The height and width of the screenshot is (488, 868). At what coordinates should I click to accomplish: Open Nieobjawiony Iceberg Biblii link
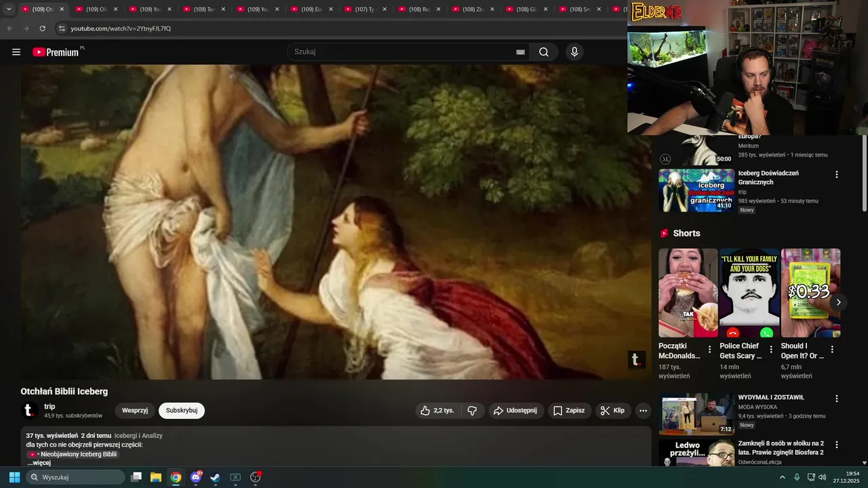(73, 454)
